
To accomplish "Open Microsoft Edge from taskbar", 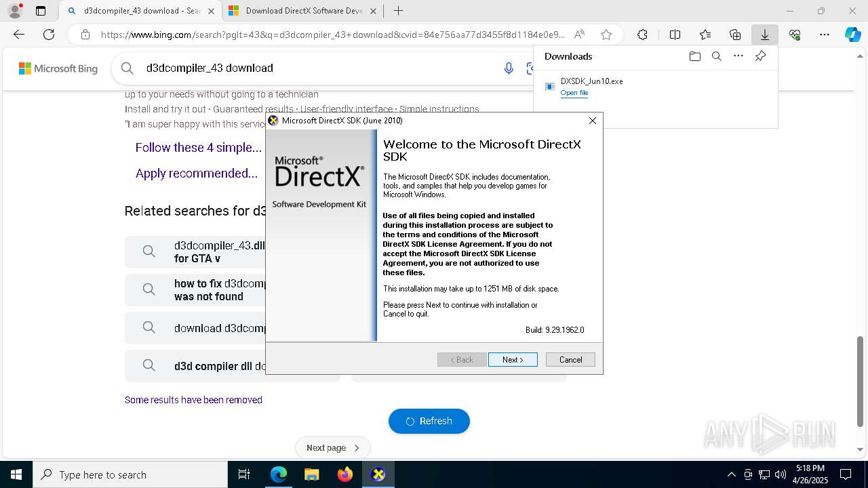I will click(x=279, y=474).
